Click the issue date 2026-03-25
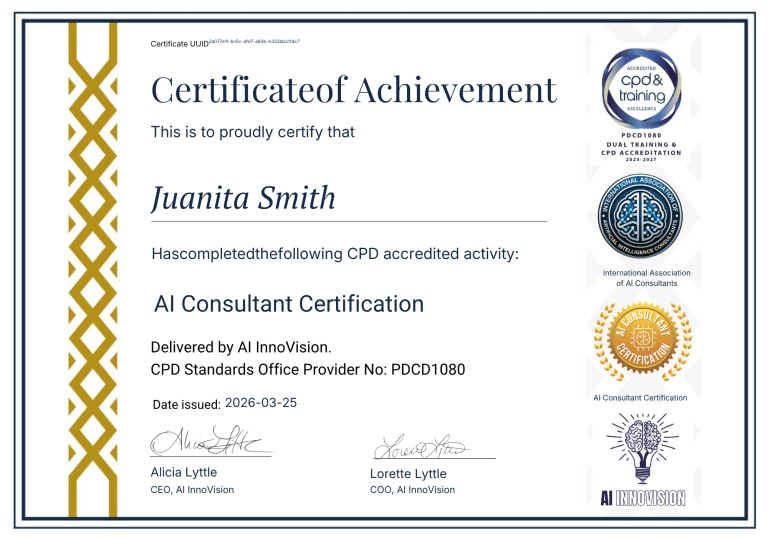 coord(261,402)
